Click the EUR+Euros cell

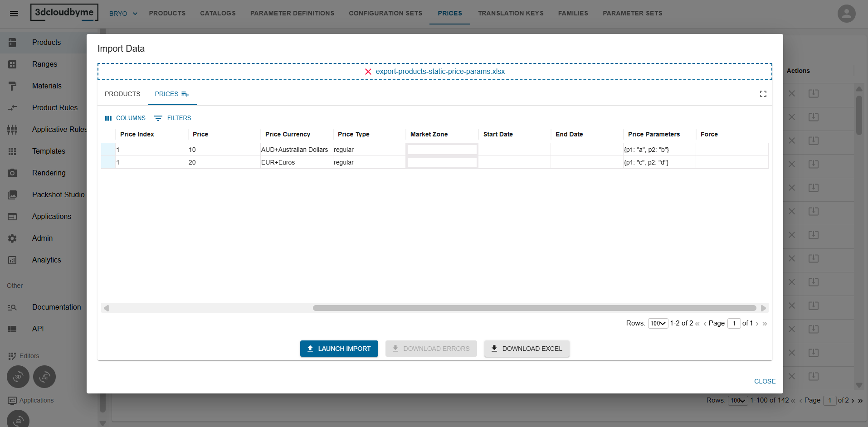click(297, 162)
